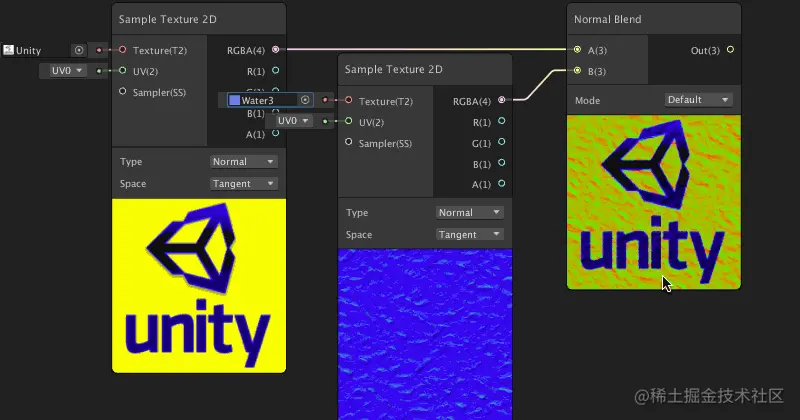Select the Normal Blend node title bar
This screenshot has width=800, height=420.
point(654,19)
